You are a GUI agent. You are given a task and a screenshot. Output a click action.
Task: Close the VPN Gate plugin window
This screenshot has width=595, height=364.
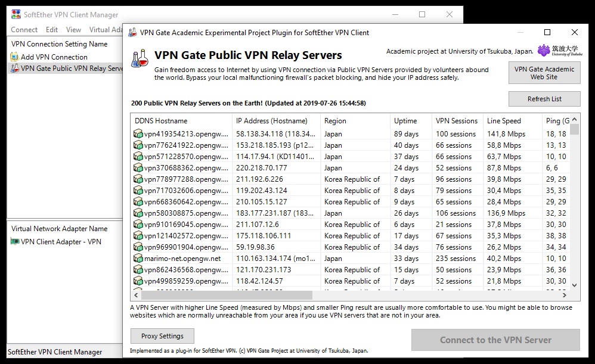click(x=575, y=32)
